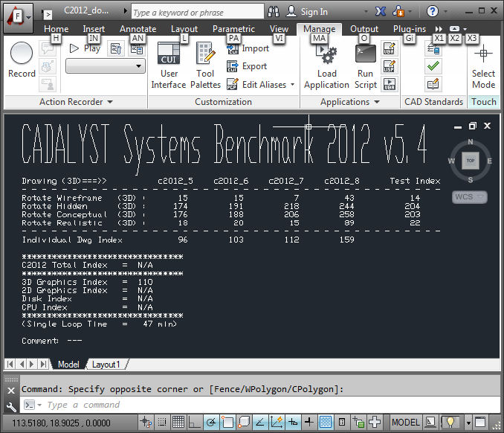This screenshot has width=504, height=433.
Task: Click the CAD Standards Check icon
Action: click(433, 67)
